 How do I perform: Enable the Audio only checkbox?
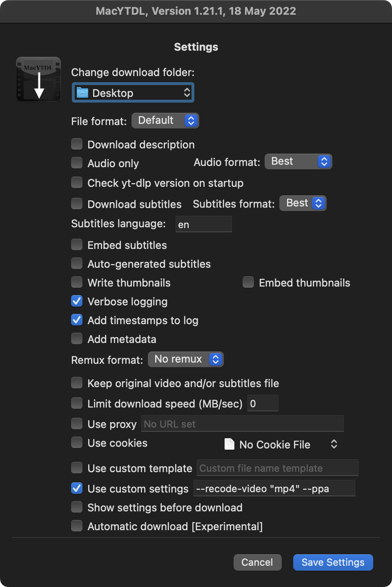pyautogui.click(x=77, y=163)
